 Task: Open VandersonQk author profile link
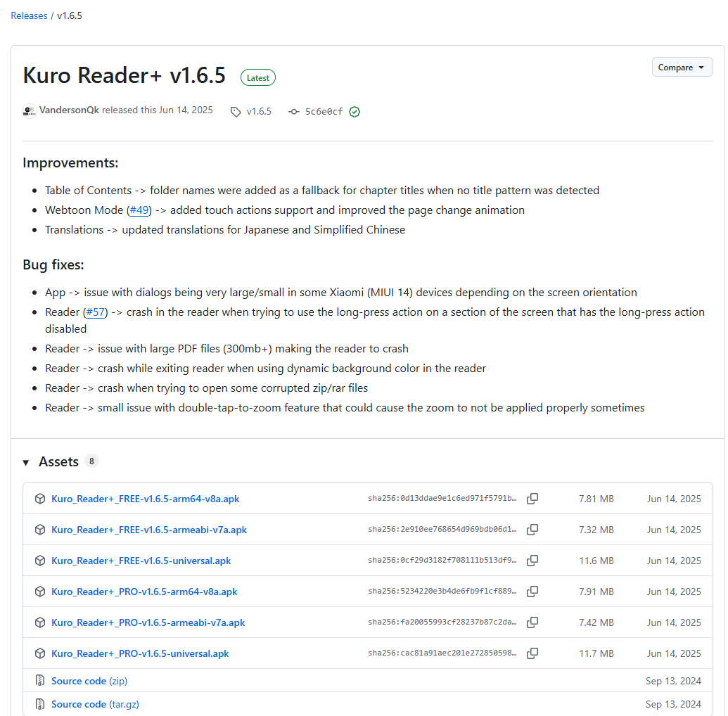click(x=69, y=110)
